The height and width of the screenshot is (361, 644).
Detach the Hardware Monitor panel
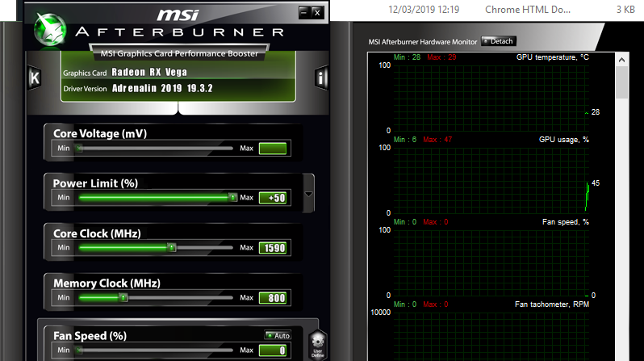tap(498, 41)
